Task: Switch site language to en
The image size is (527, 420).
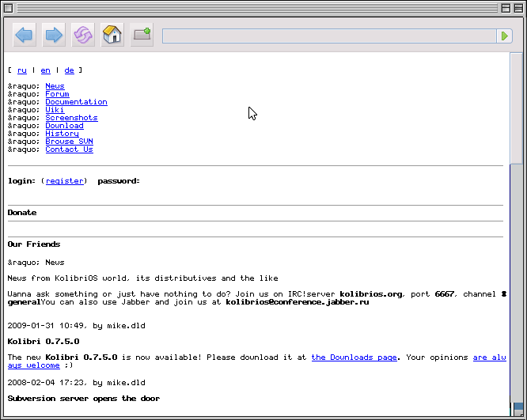Action: click(x=45, y=70)
